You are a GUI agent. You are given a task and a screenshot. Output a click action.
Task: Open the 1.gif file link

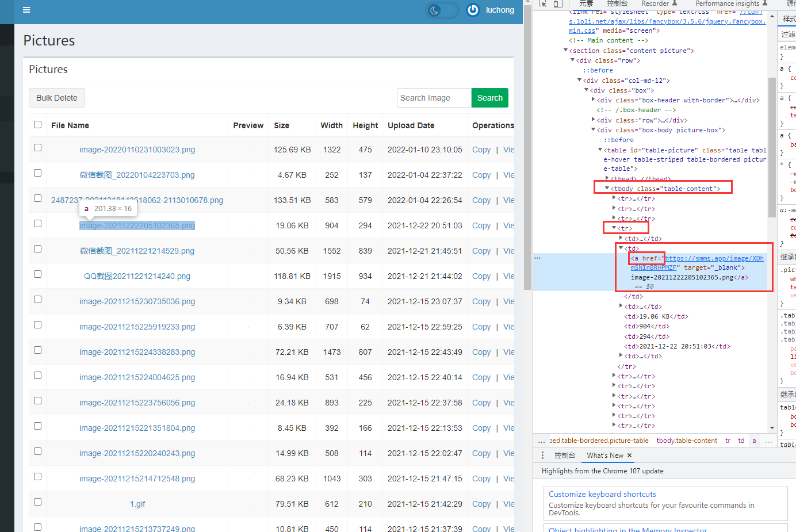tap(137, 504)
